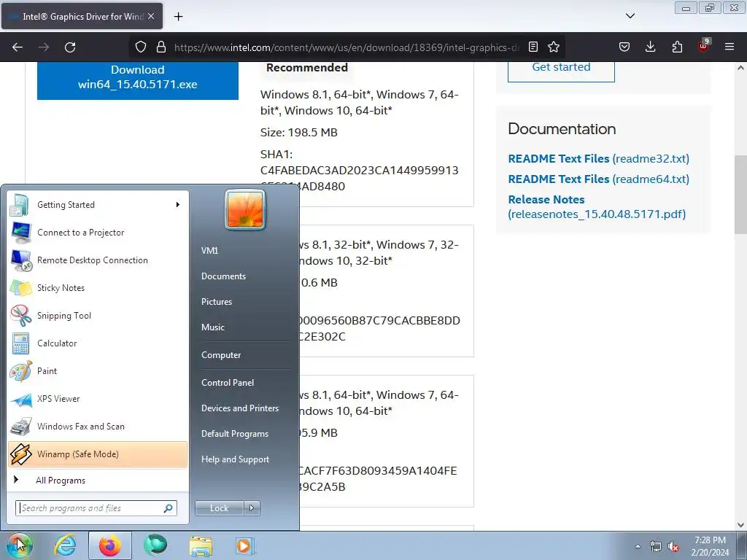The image size is (747, 560).
Task: Open Pictures from Start menu
Action: pos(216,301)
